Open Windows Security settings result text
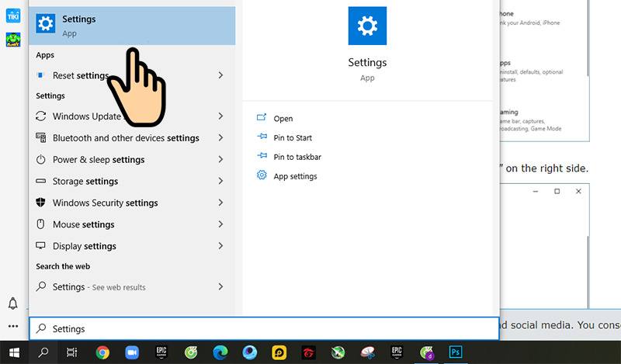Image resolution: width=621 pixels, height=364 pixels. pos(106,203)
